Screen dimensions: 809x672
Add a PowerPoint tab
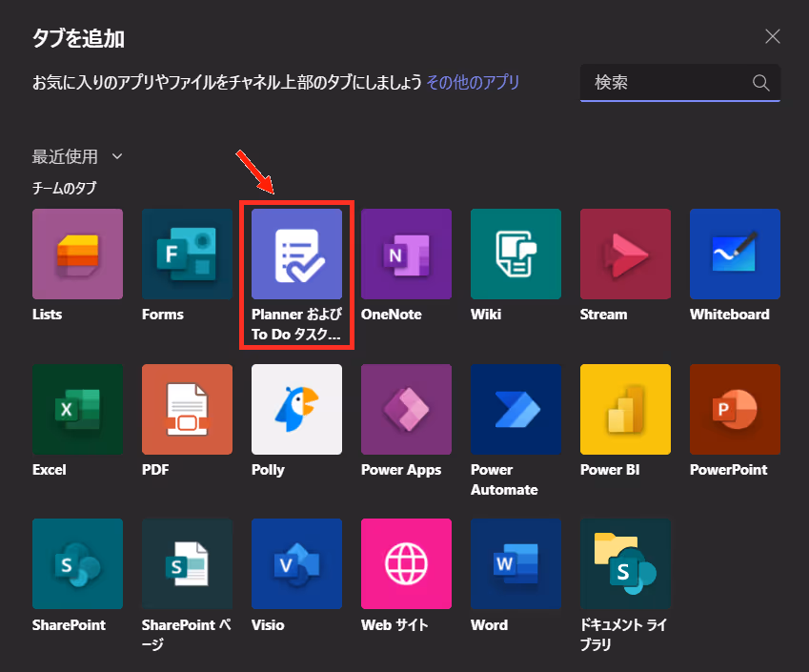[x=735, y=409]
